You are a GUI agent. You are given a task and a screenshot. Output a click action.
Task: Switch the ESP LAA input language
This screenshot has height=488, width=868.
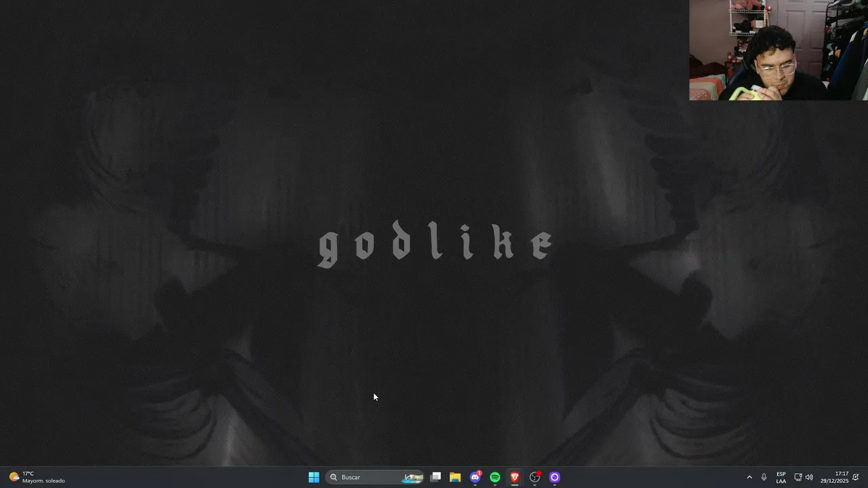781,477
